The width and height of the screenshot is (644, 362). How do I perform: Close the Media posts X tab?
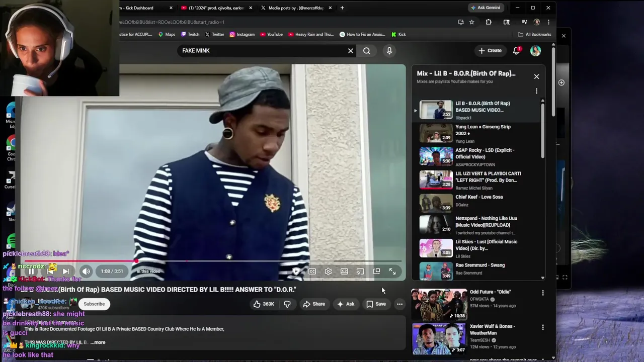(x=330, y=8)
